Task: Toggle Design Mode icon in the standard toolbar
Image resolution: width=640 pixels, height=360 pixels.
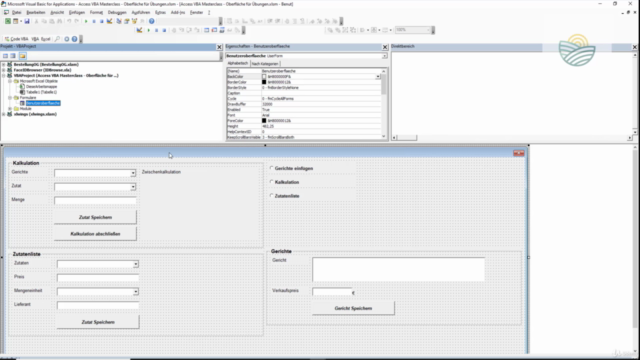Action: tap(109, 21)
